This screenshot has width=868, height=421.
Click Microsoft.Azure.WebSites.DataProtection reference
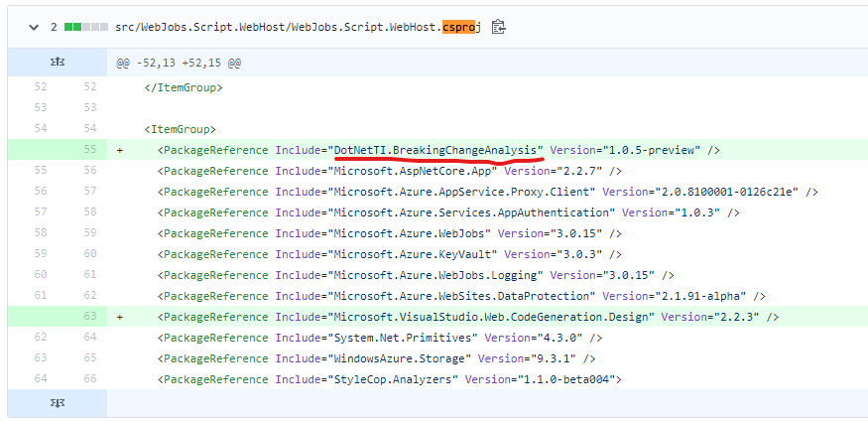(x=461, y=296)
